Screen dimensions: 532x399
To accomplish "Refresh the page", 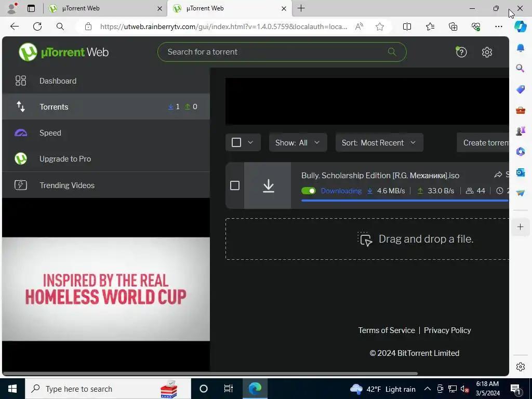I will [x=37, y=26].
